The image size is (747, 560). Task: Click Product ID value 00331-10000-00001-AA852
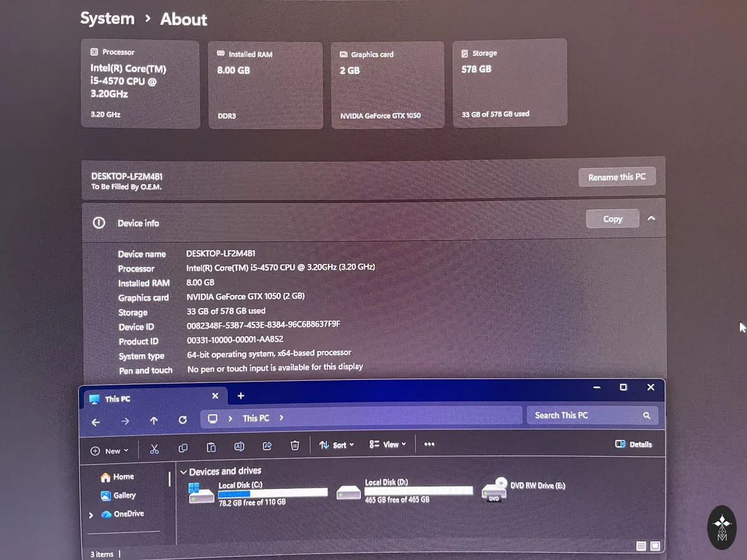click(x=235, y=340)
